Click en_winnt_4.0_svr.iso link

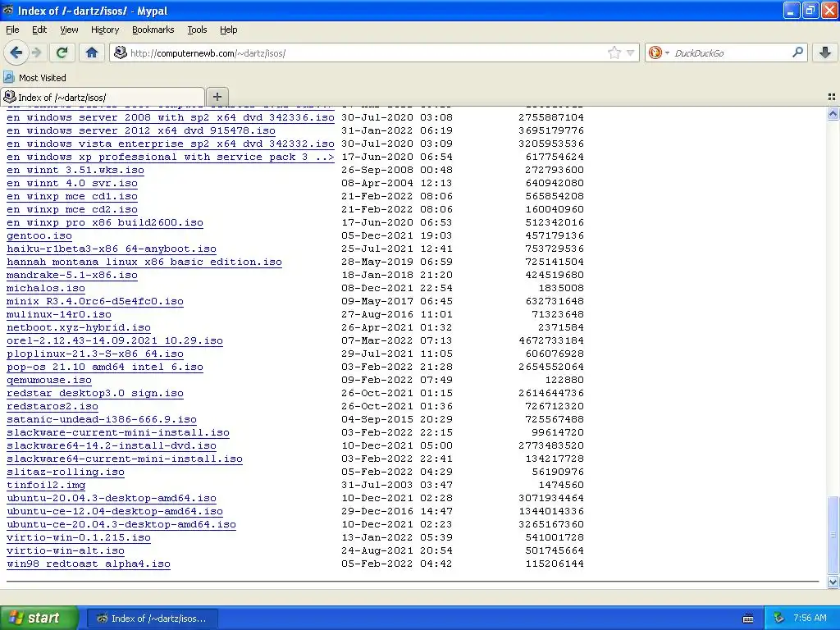72,183
